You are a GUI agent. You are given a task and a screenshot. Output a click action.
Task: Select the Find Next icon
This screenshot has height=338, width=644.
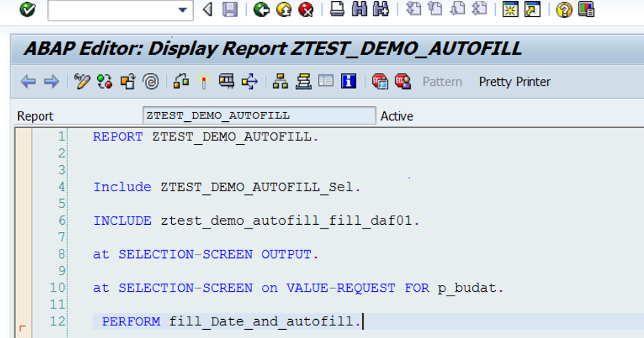coord(380,10)
